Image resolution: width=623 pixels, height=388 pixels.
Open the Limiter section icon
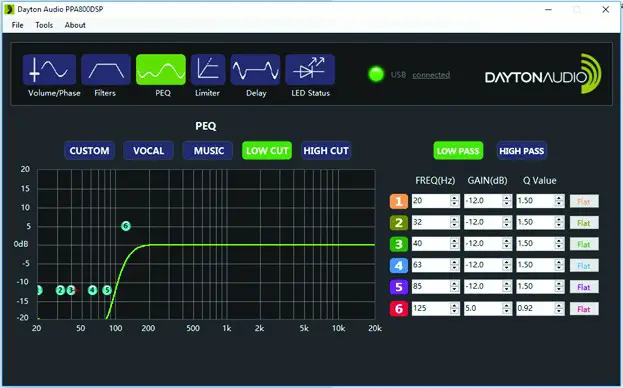point(208,69)
